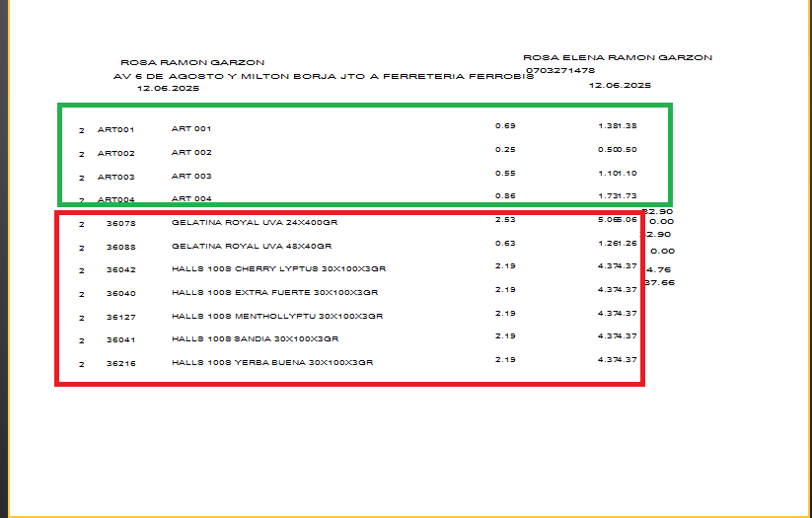This screenshot has width=812, height=518.
Task: Click product code 36078
Action: click(x=120, y=223)
